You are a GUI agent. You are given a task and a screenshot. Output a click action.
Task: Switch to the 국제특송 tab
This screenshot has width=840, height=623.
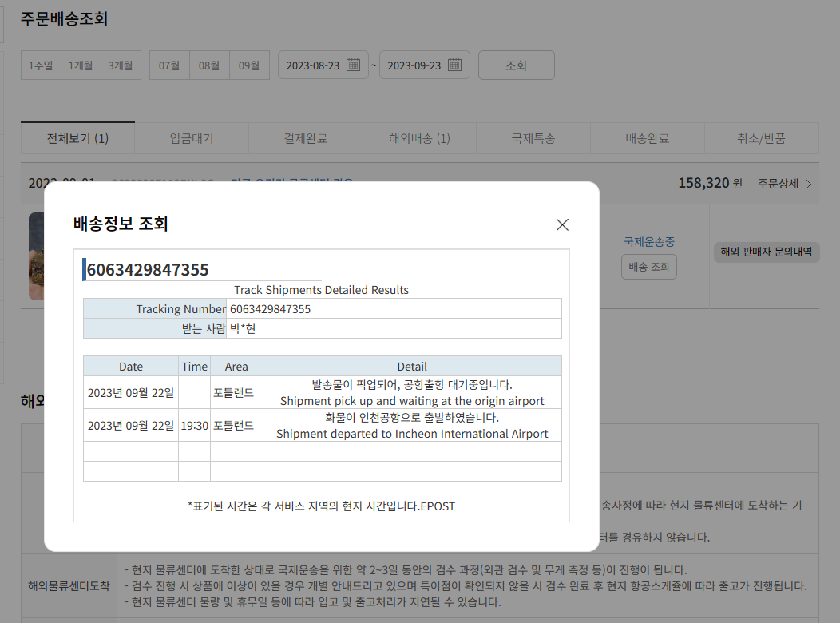click(x=533, y=138)
